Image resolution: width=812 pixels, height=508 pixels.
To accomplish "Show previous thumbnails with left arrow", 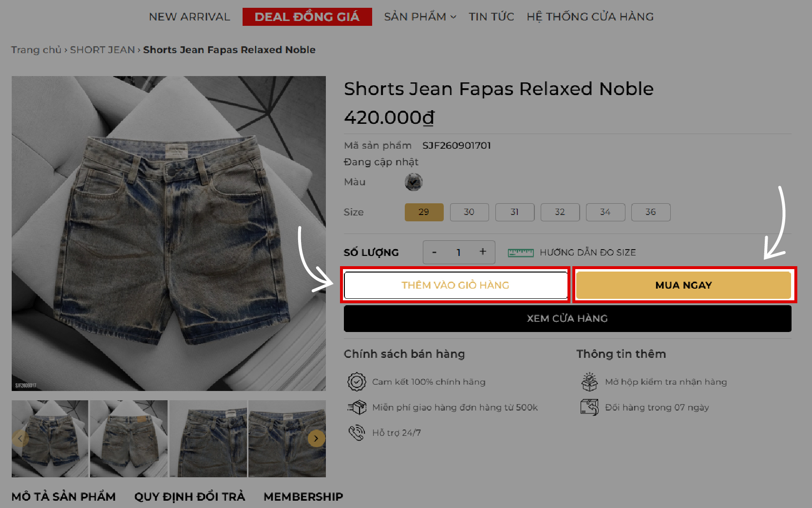I will click(20, 439).
